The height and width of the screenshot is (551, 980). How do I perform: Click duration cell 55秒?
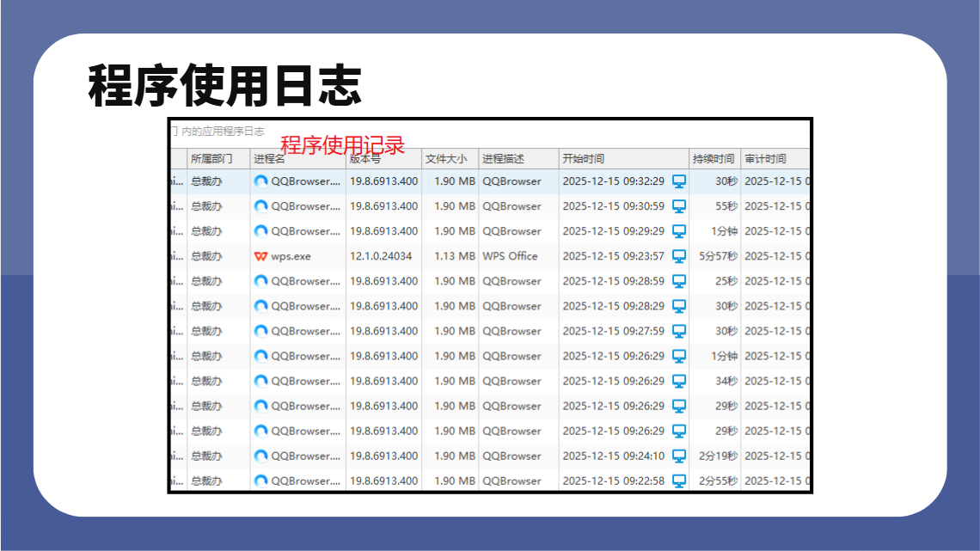coord(726,206)
